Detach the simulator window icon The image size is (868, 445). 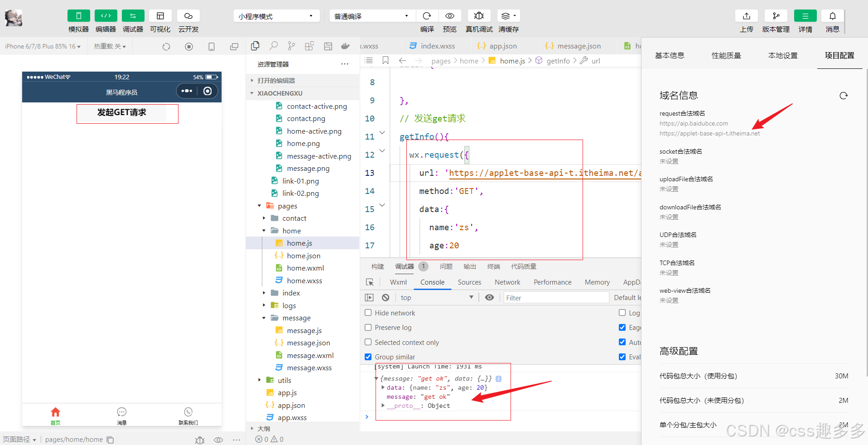tap(234, 46)
